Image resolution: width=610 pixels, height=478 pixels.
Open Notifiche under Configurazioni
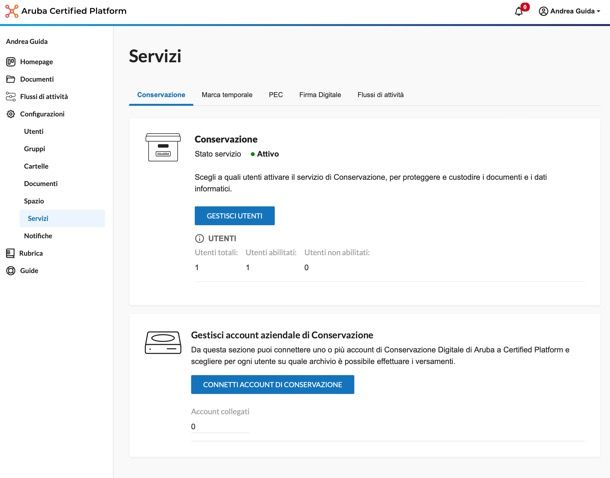click(38, 236)
